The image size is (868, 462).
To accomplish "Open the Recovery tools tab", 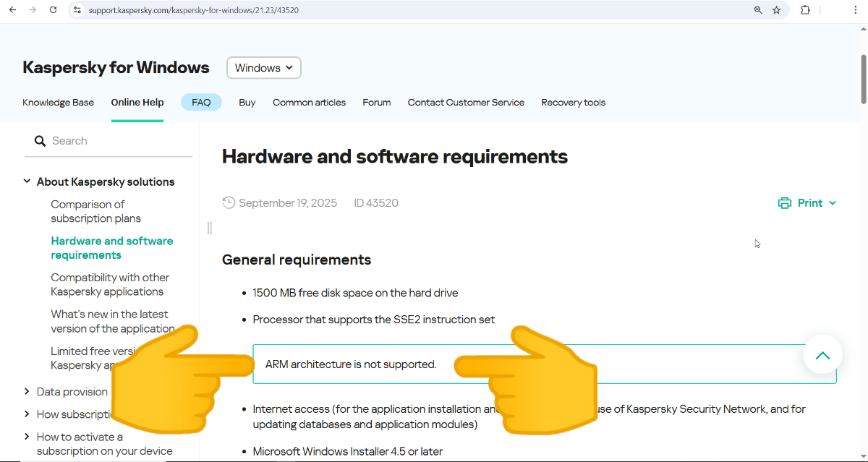I will (574, 103).
